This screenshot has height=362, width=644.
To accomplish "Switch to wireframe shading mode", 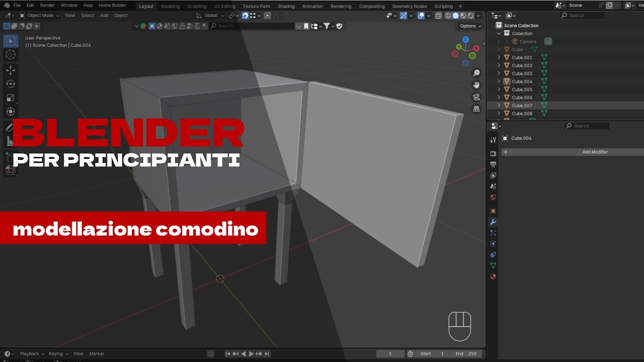I will click(448, 16).
